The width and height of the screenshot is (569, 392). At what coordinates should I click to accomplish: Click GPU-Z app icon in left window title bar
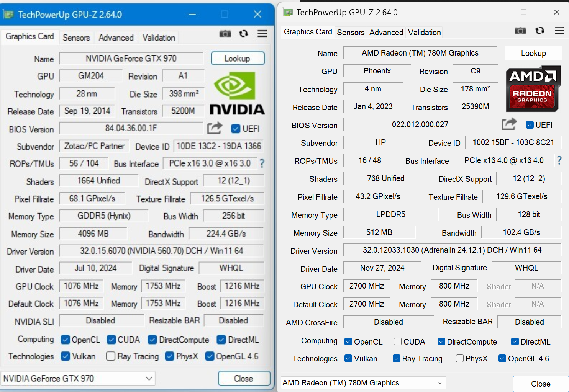pos(8,15)
